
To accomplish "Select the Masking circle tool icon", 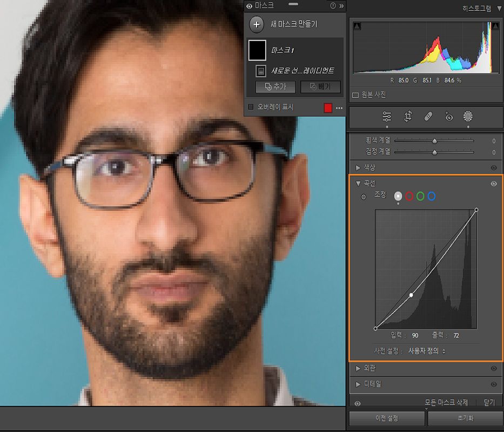I will tap(468, 116).
